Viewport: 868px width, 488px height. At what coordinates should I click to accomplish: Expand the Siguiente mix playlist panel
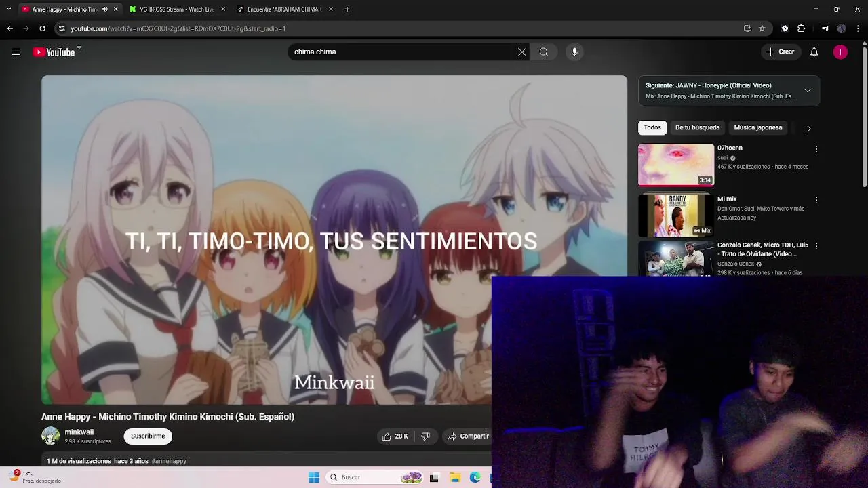[808, 91]
